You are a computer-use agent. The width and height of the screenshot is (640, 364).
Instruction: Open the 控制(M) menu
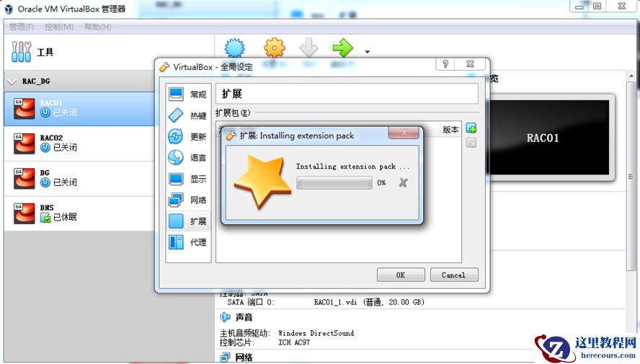[59, 27]
